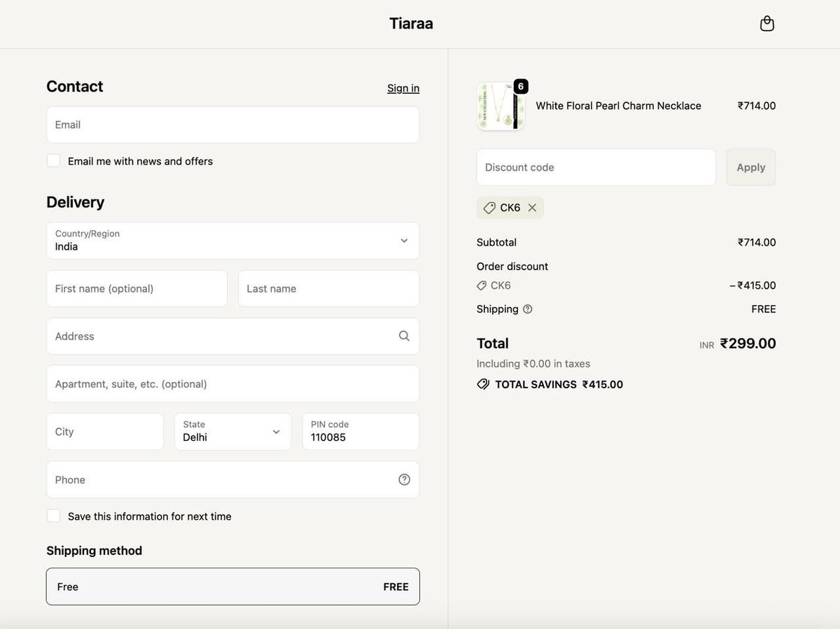Click the Tiaraa store title
The height and width of the screenshot is (629, 840).
(412, 23)
